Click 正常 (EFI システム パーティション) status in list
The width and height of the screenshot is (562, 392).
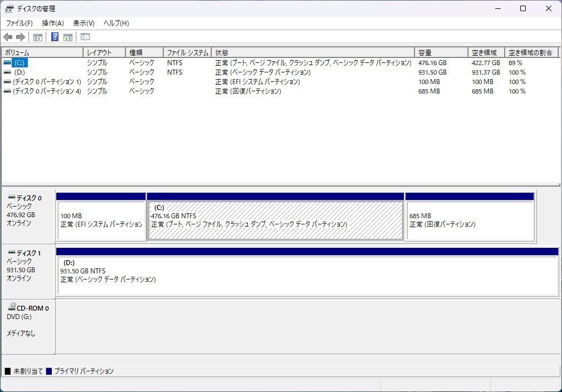click(x=257, y=82)
